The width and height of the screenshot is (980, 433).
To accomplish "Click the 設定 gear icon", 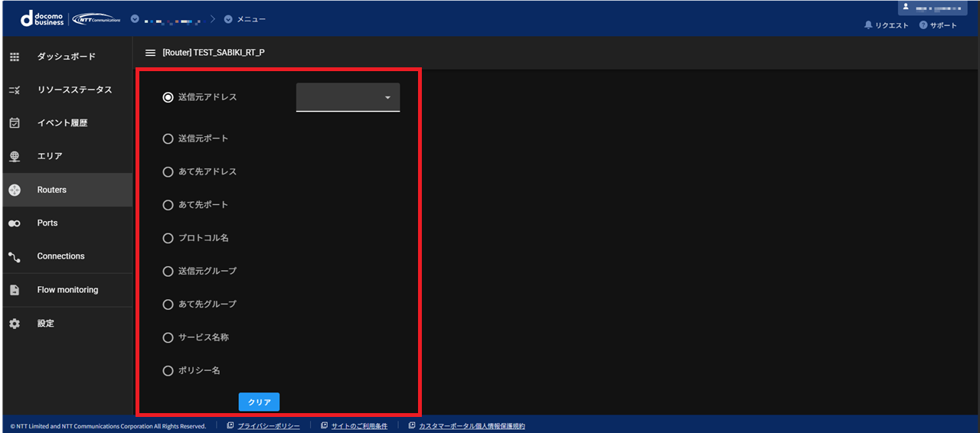I will point(15,324).
